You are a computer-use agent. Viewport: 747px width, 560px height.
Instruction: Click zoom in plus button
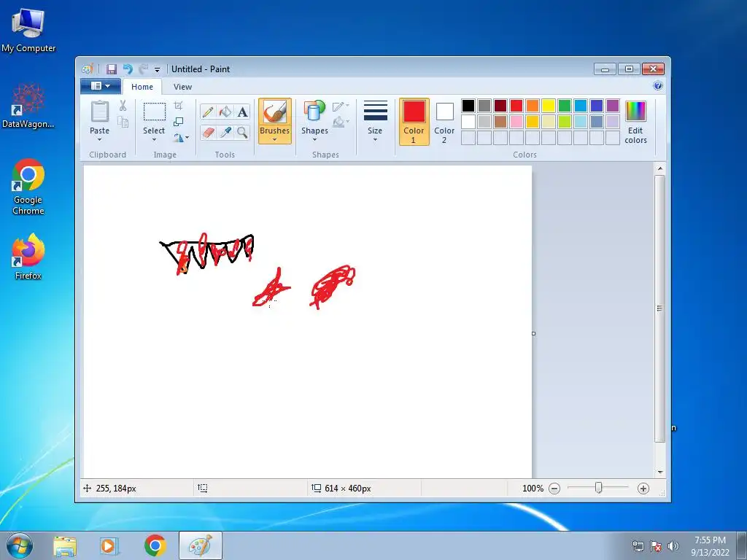click(x=643, y=488)
